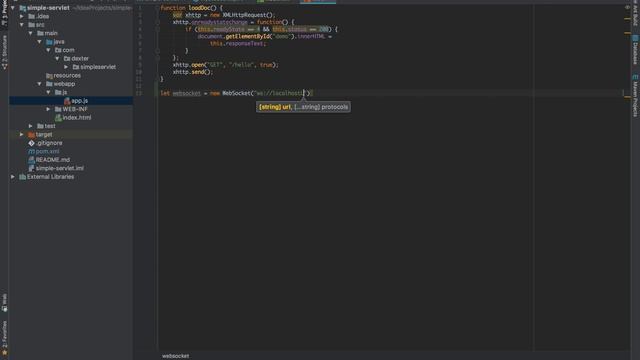
Task: Select the test folder label
Action: pos(50,126)
